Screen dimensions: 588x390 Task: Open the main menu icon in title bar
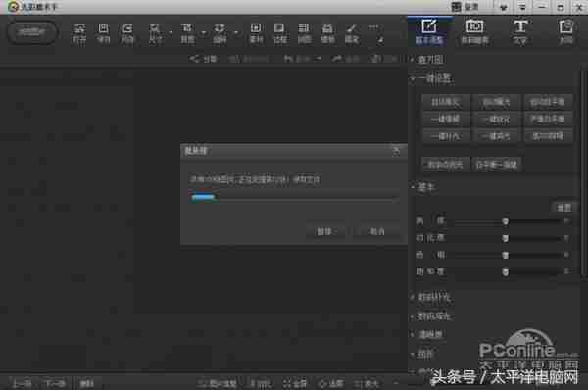point(522,7)
